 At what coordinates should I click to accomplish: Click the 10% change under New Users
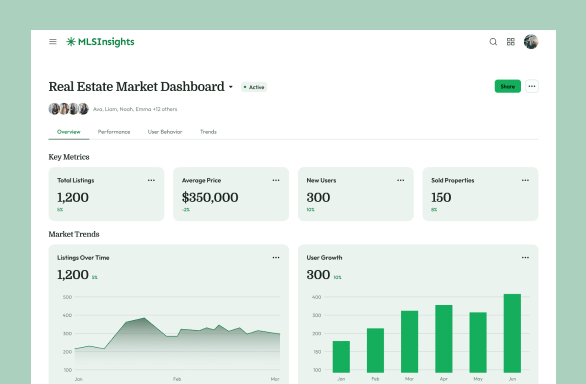point(311,210)
